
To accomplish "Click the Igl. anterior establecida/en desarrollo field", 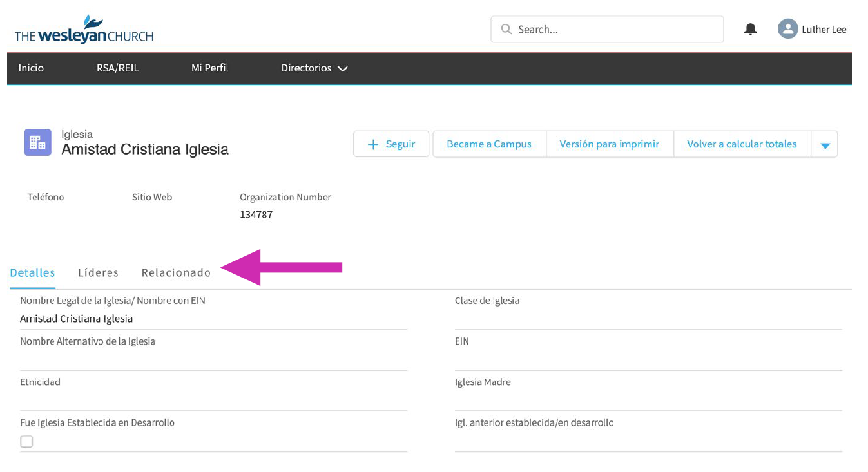I will 648,435.
